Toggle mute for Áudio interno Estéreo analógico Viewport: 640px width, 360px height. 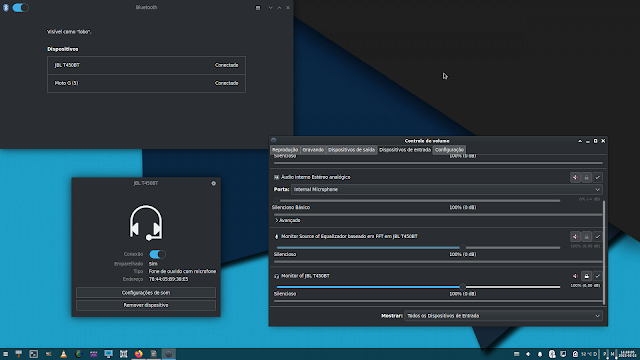[575, 178]
